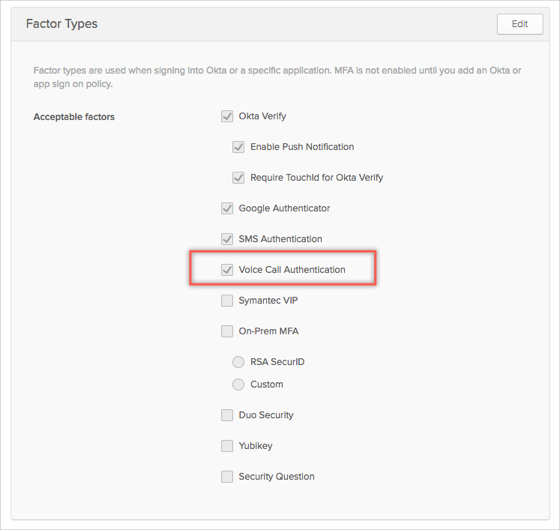Click the Google Authenticator label
560x530 pixels.
[284, 208]
